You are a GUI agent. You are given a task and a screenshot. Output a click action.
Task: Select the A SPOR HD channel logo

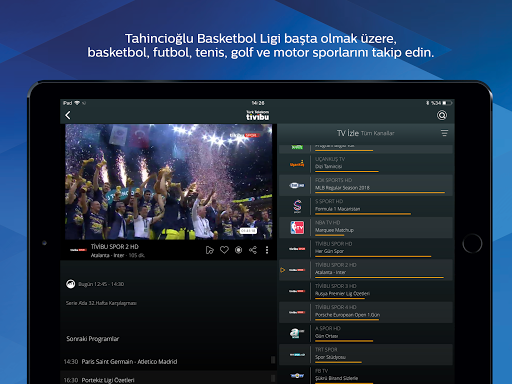point(297,333)
